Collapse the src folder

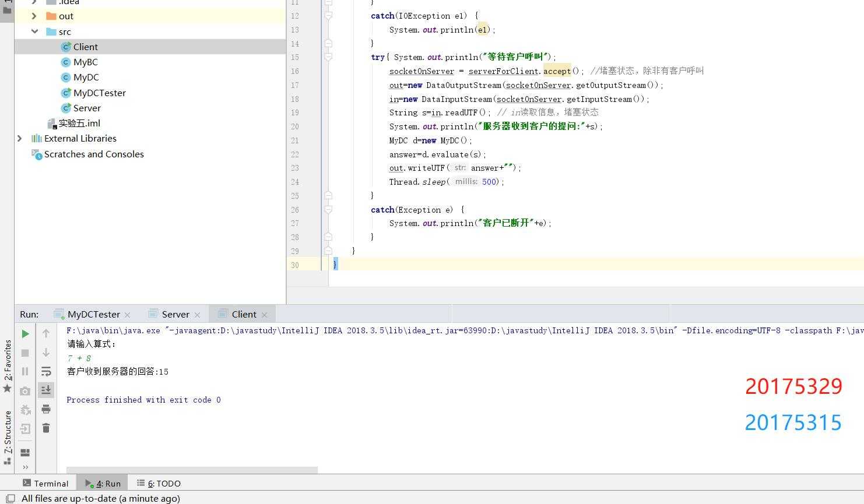coord(34,31)
